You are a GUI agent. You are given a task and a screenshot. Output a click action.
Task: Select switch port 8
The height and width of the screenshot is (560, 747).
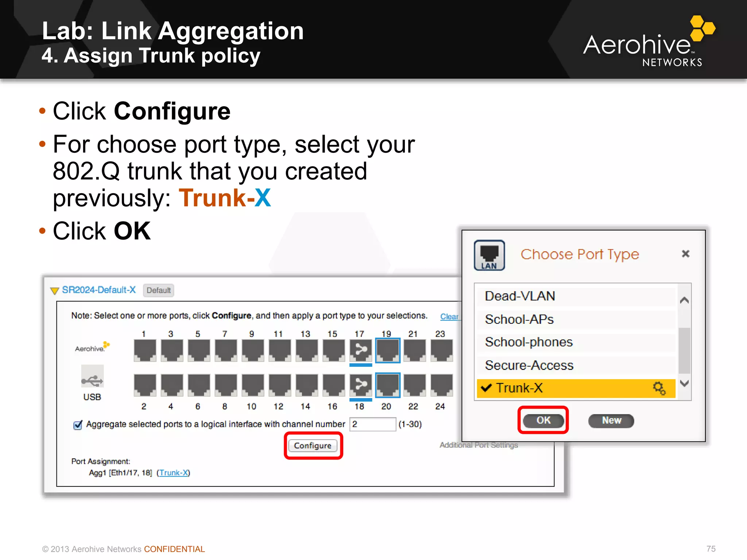click(226, 385)
